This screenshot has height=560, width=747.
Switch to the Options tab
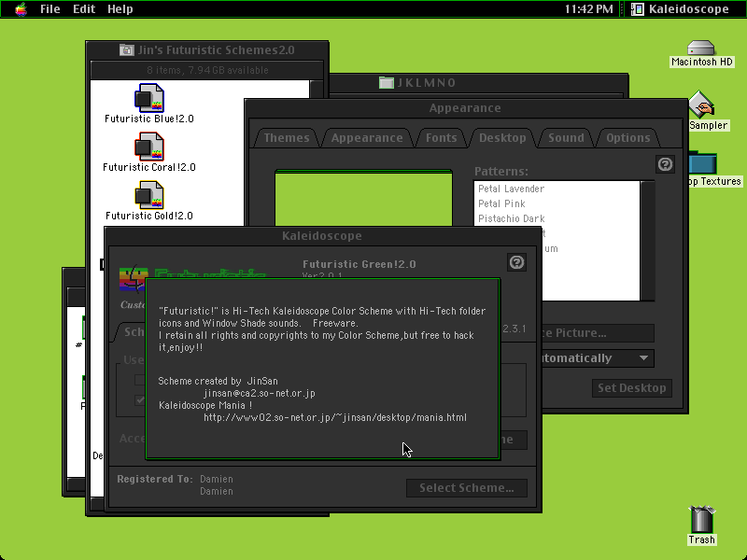[627, 138]
